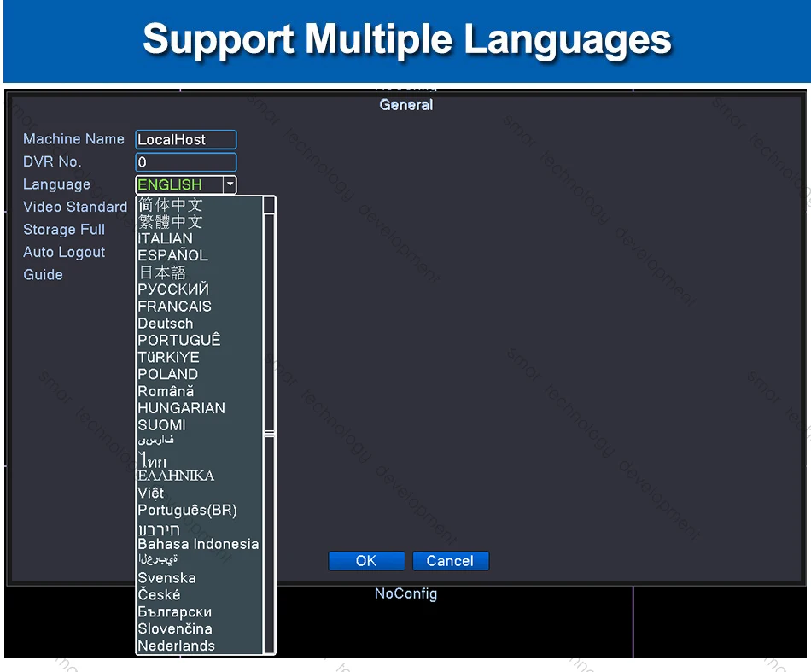Screen dimensions: 811x672
Task: Select Bahasa Indonesia from the language list
Action: [x=198, y=544]
